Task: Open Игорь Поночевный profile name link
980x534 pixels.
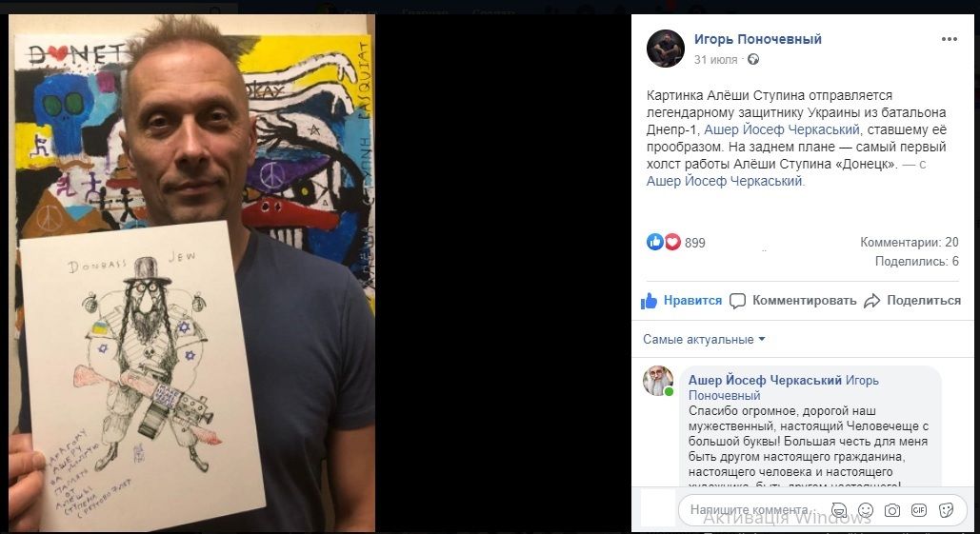Action: pyautogui.click(x=757, y=39)
